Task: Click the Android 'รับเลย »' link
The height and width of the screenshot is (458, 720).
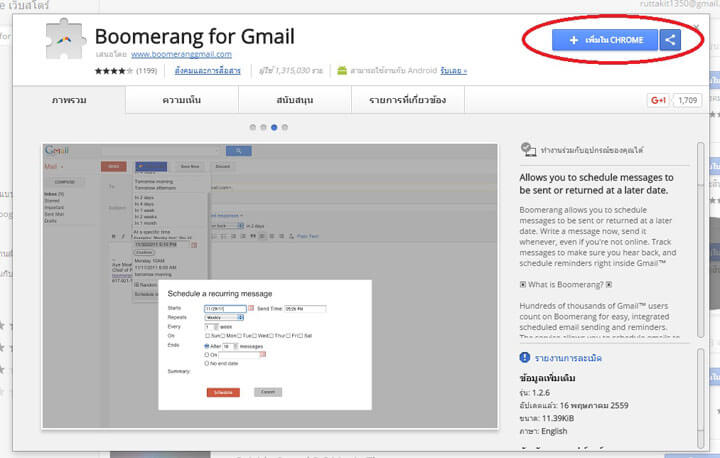Action: point(452,71)
